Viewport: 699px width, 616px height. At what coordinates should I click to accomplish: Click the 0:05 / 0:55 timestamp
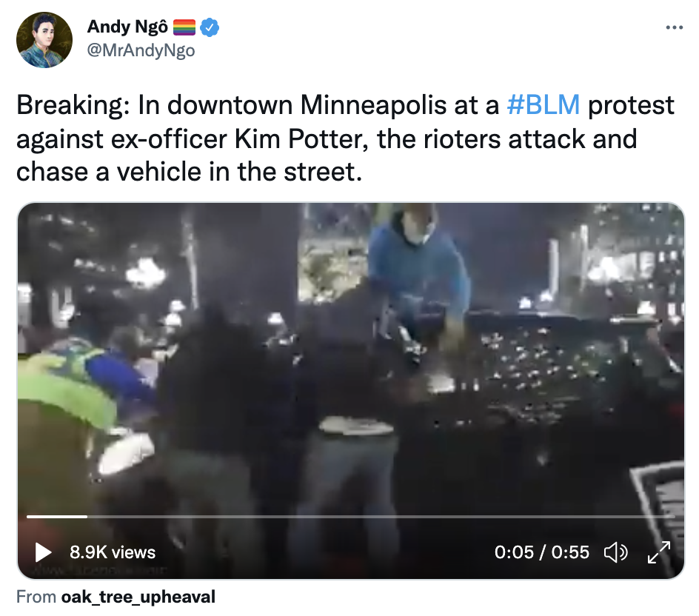click(541, 552)
